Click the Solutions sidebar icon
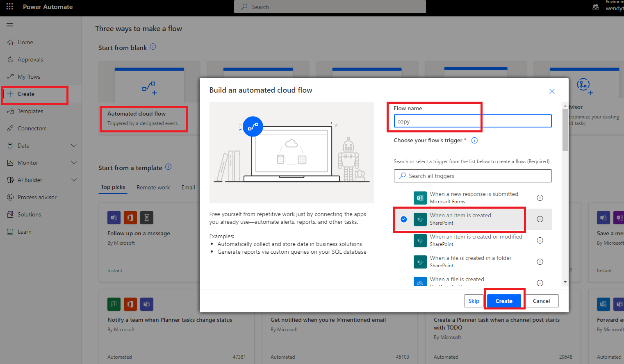Image resolution: width=624 pixels, height=364 pixels. [x=10, y=214]
